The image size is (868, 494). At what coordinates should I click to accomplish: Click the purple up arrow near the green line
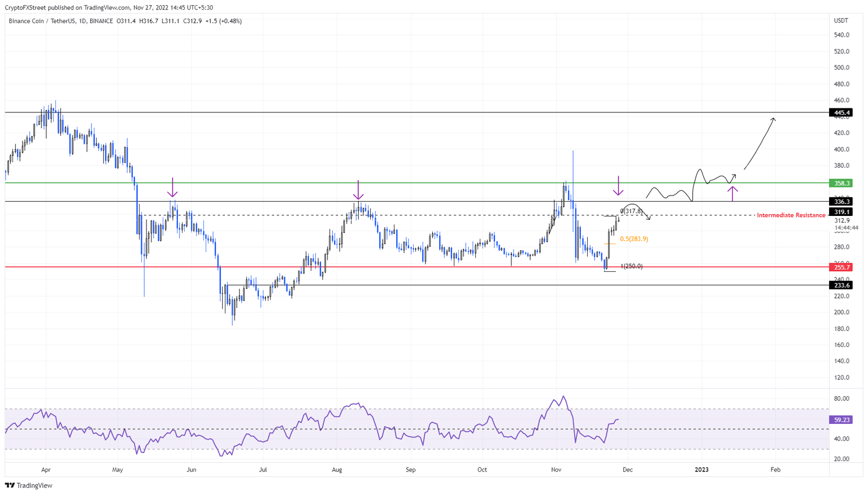click(x=733, y=192)
